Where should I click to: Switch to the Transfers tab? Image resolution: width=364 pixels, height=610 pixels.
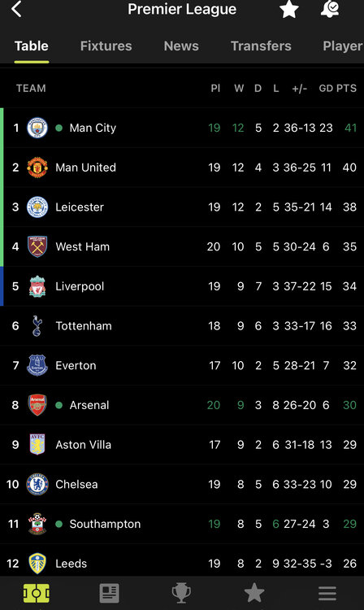(x=261, y=46)
